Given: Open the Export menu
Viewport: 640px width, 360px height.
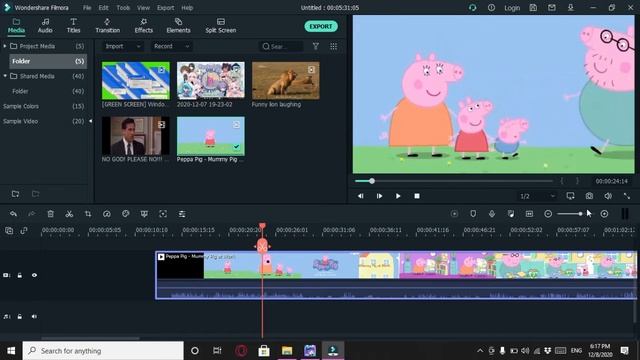Looking at the screenshot, I should (x=165, y=8).
